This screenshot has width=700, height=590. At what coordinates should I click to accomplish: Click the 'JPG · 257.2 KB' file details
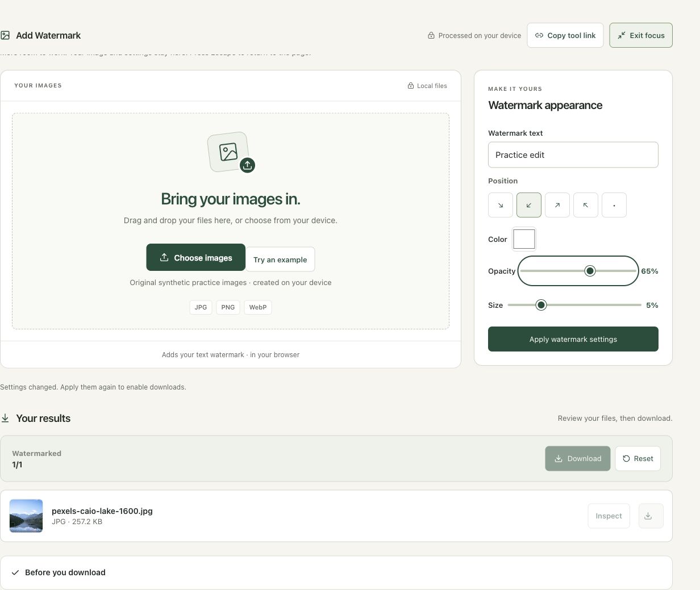[77, 521]
